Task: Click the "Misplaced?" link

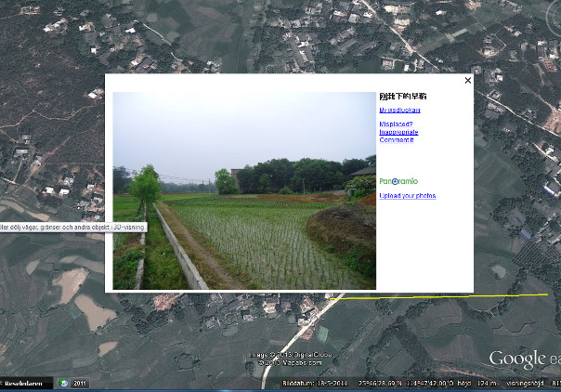Action: pyautogui.click(x=396, y=124)
